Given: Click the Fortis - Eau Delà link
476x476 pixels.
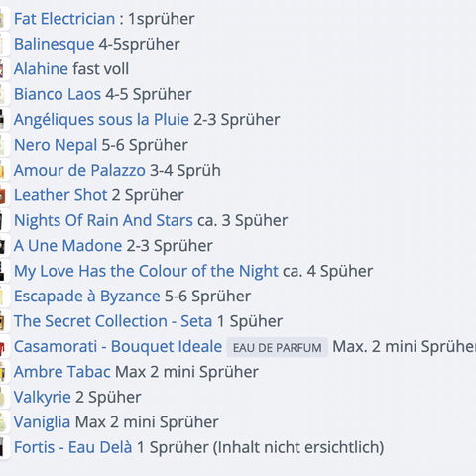Looking at the screenshot, I should click(73, 447).
